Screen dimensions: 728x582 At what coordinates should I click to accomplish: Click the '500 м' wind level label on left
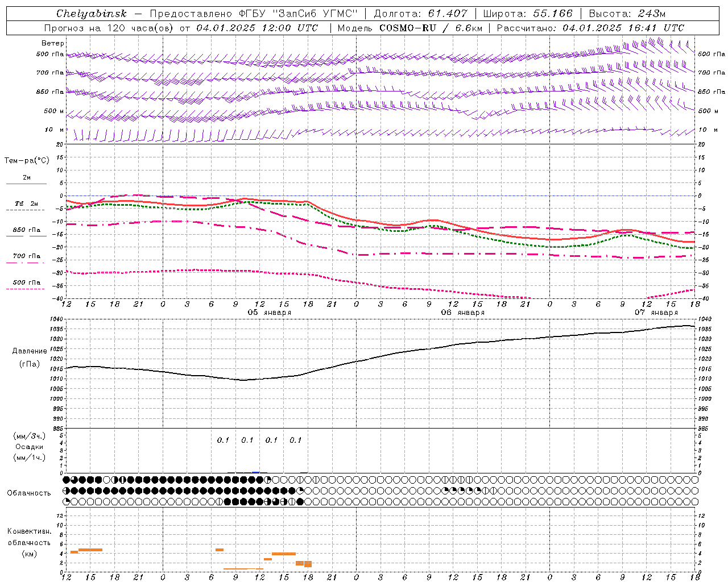55,111
